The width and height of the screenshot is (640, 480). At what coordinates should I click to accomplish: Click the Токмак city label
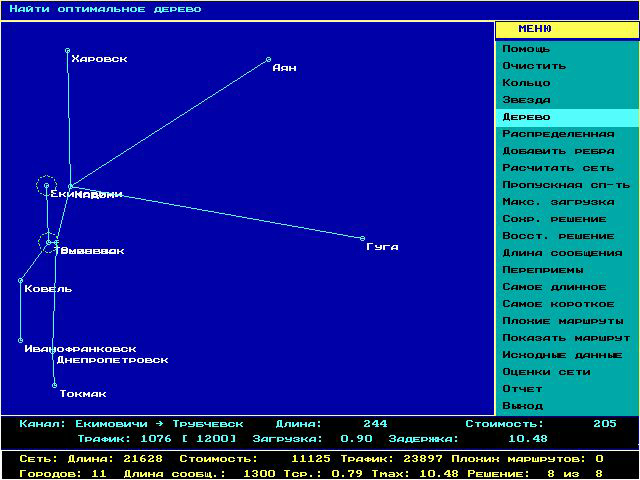coord(83,394)
